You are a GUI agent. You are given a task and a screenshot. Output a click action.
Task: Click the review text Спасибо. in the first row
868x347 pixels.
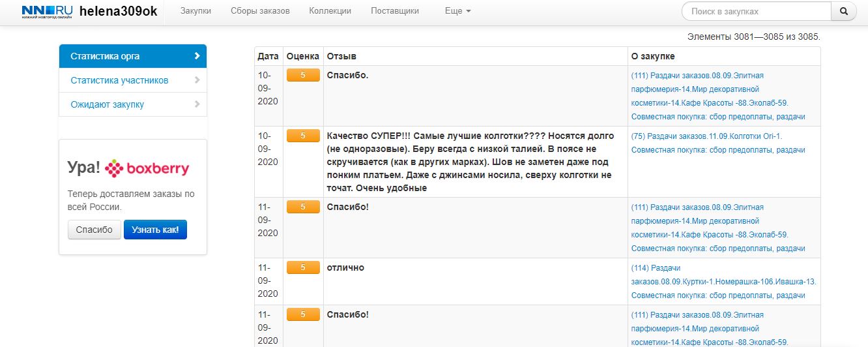pos(347,75)
